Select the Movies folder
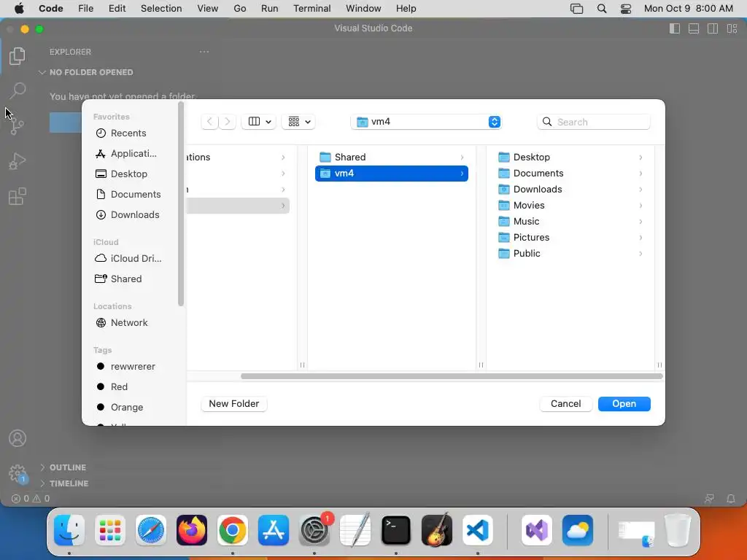 [570, 205]
